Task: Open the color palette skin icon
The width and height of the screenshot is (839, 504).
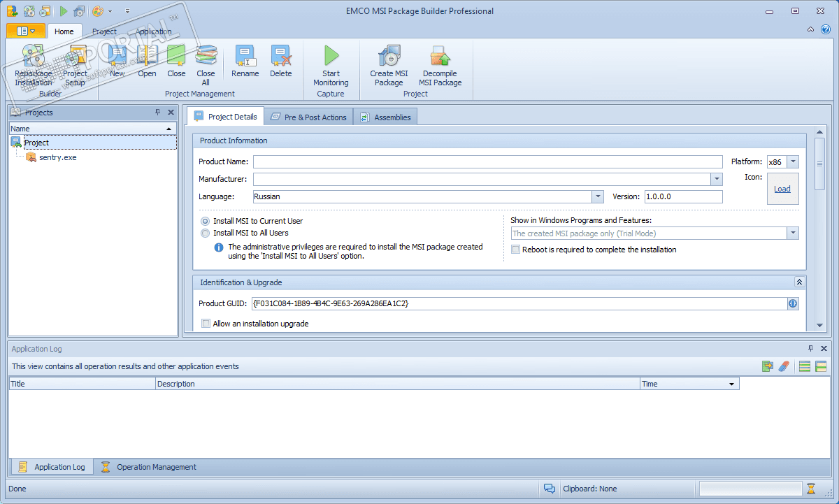Action: click(x=98, y=11)
